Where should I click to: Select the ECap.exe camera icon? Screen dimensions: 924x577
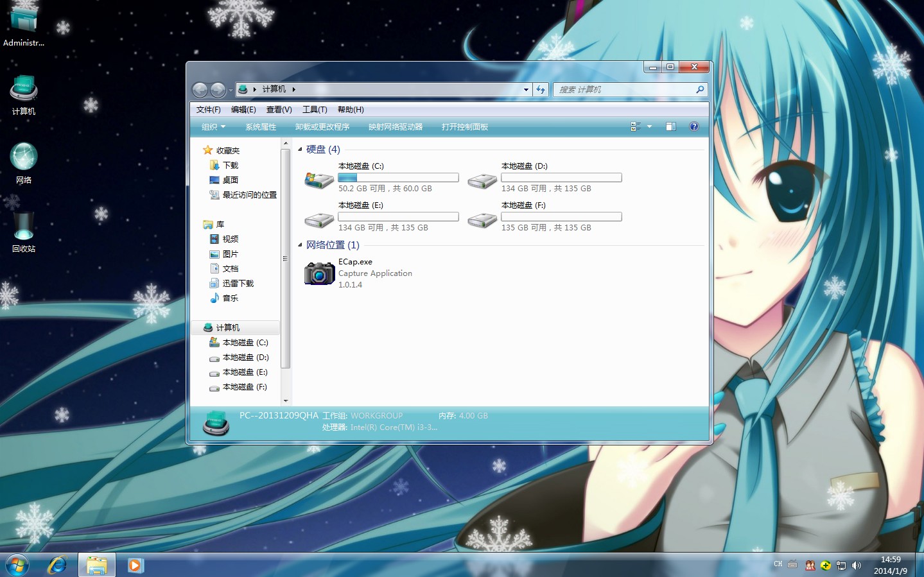click(319, 273)
